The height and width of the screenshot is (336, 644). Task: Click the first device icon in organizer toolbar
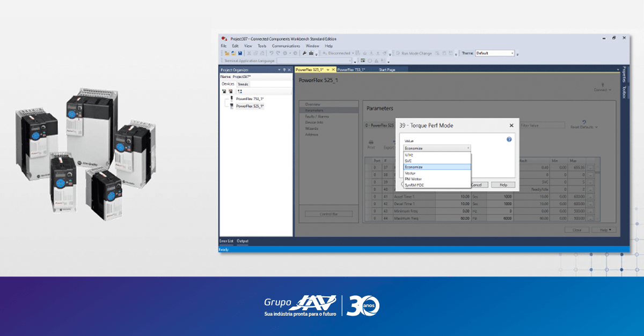(x=224, y=92)
